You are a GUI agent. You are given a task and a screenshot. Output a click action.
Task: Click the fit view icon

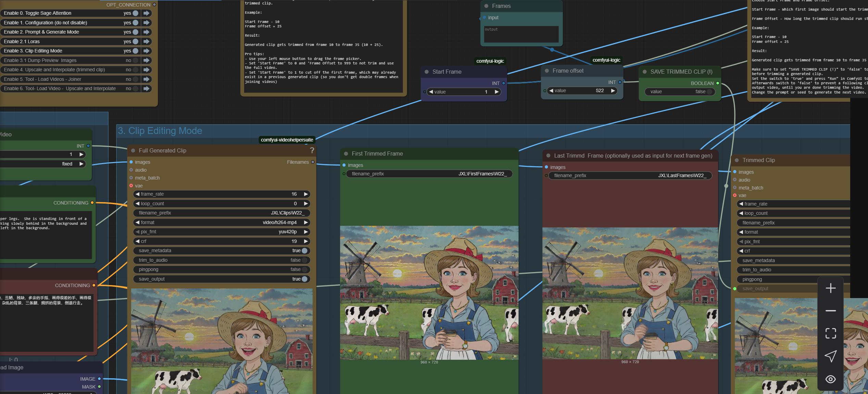(830, 333)
